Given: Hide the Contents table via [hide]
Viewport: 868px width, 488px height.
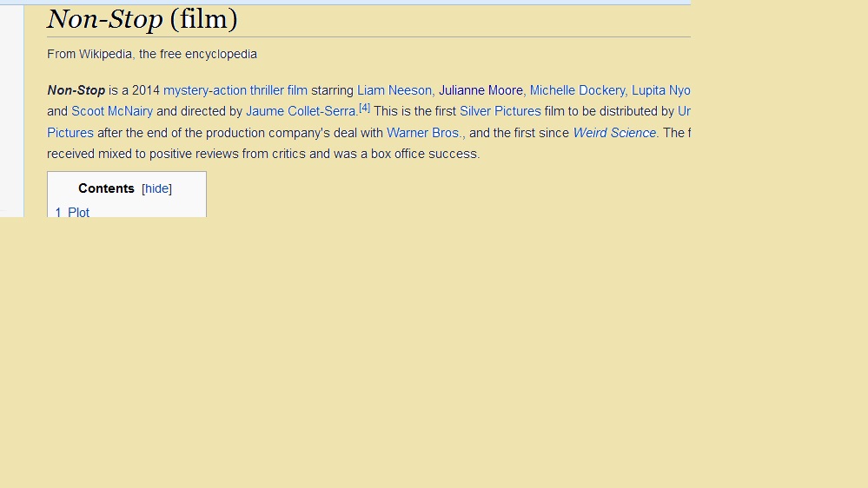Looking at the screenshot, I should coord(157,188).
